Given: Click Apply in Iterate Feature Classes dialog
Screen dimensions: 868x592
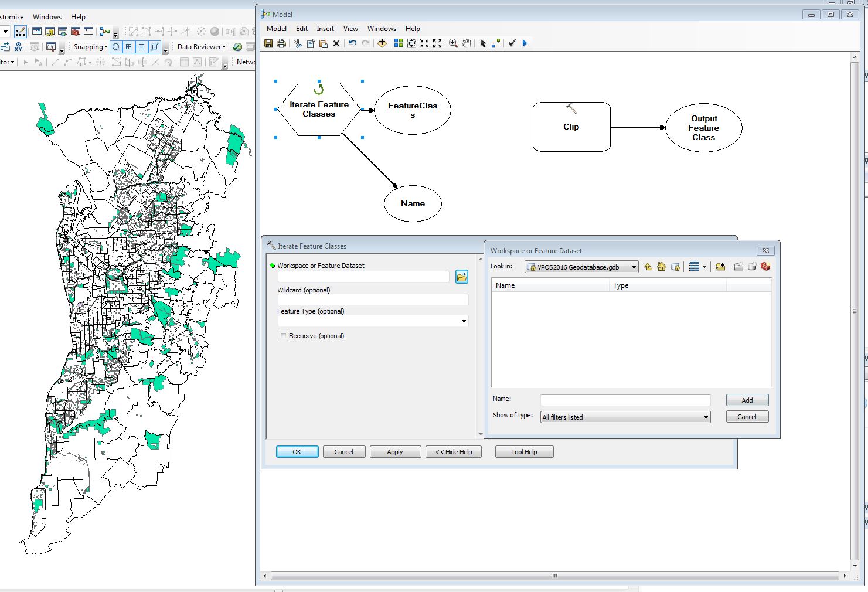Looking at the screenshot, I should pyautogui.click(x=395, y=451).
